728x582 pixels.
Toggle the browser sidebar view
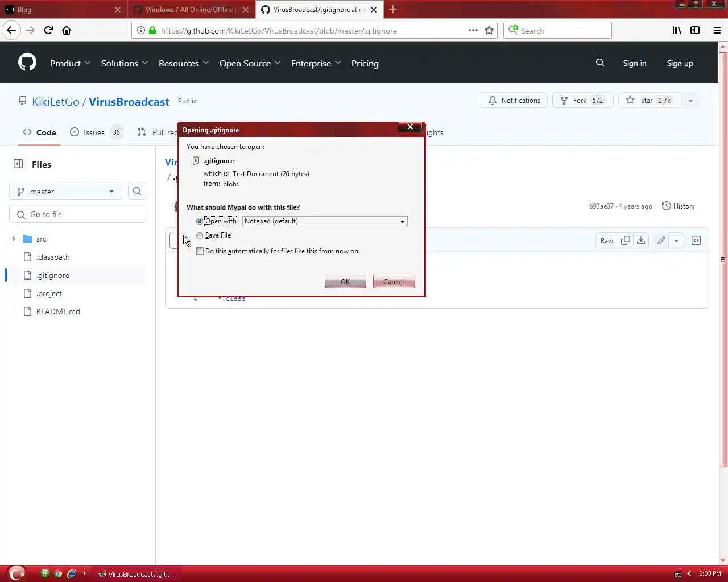pyautogui.click(x=695, y=30)
